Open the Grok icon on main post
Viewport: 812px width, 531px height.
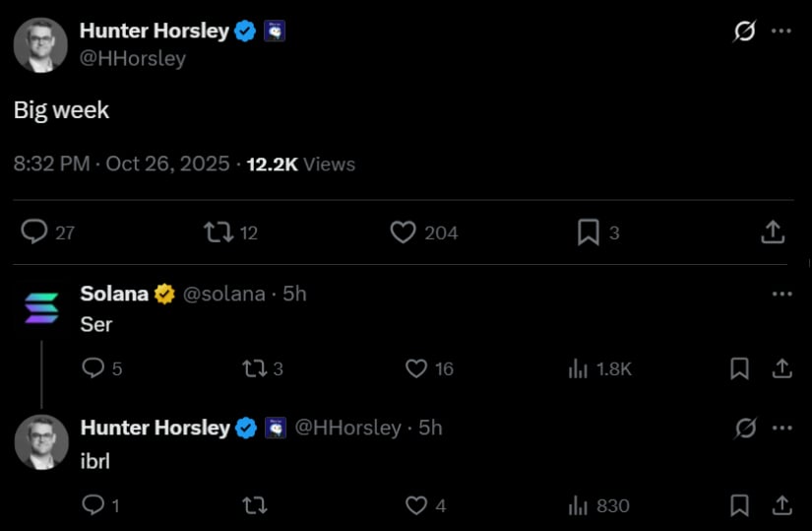tap(745, 32)
